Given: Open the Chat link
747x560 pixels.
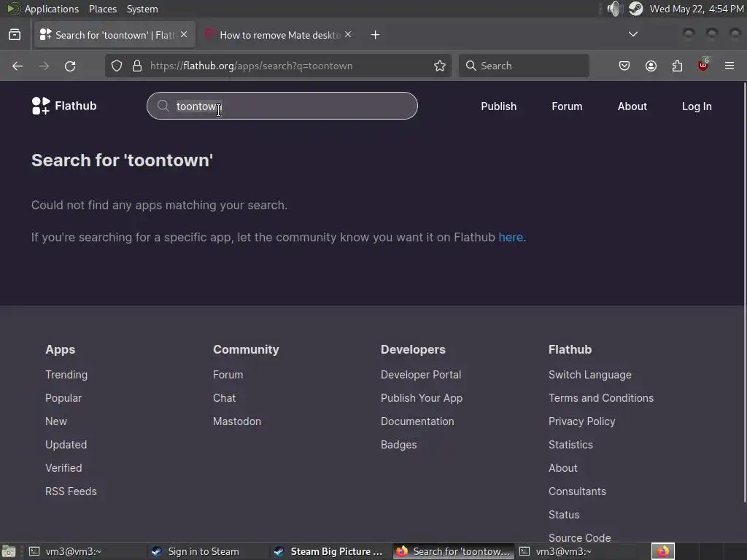Looking at the screenshot, I should [x=225, y=398].
